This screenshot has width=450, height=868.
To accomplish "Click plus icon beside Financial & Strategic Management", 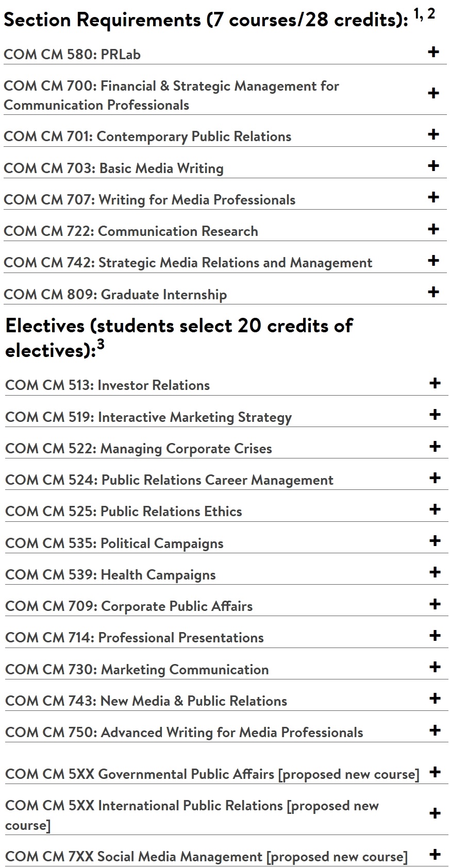I will [433, 93].
